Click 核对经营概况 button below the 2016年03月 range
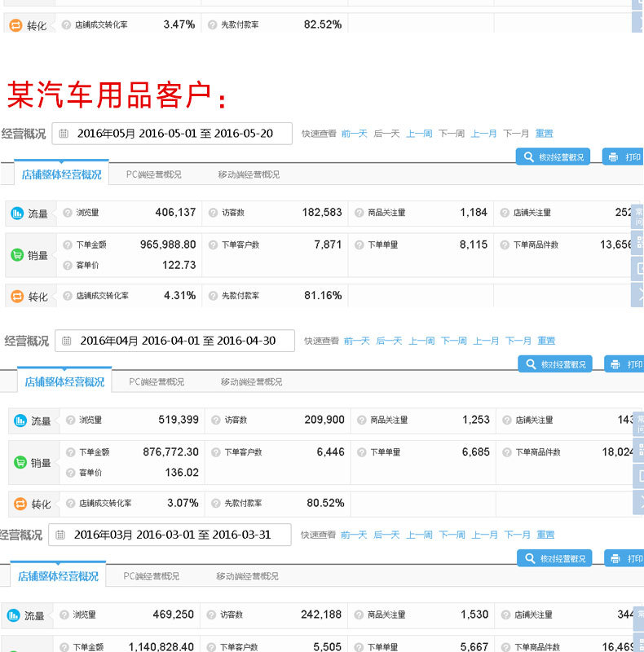Viewport: 644px width, 652px height. tap(554, 558)
